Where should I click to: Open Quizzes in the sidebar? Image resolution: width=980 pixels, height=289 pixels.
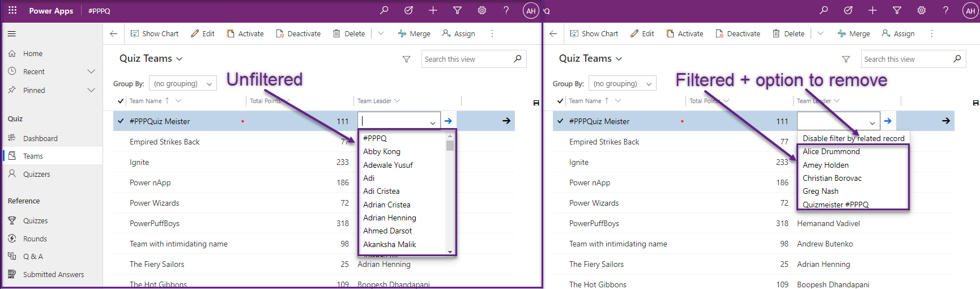[35, 220]
